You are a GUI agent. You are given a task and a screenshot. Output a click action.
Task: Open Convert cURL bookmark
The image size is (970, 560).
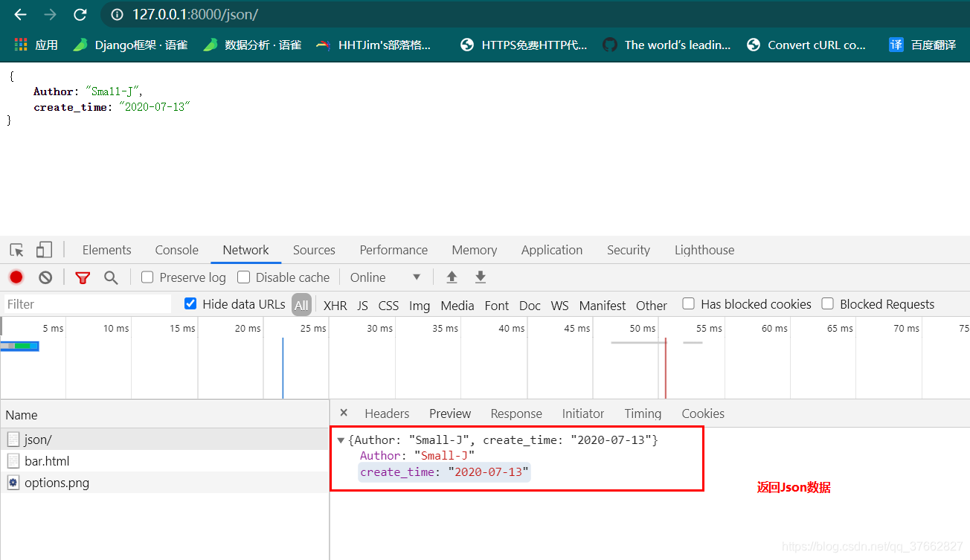(806, 45)
